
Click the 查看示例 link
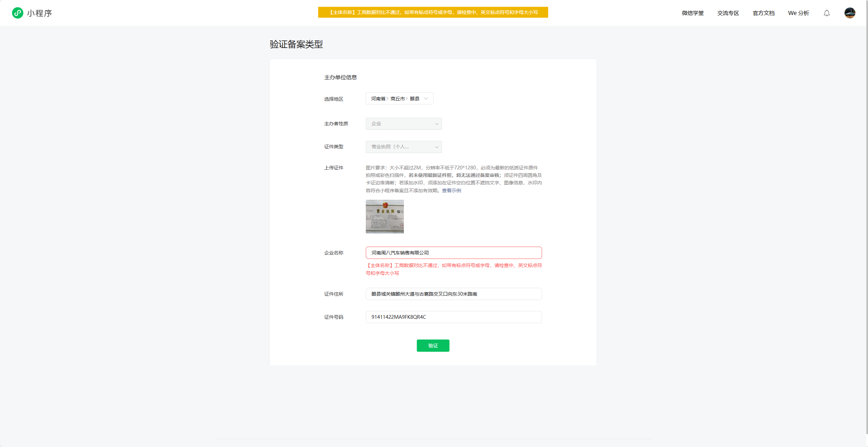click(451, 191)
